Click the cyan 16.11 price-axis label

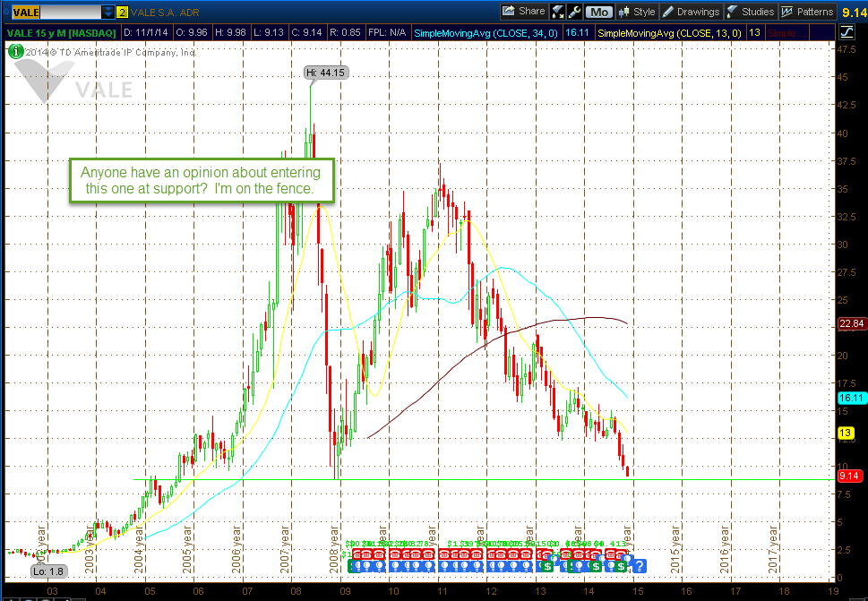[851, 398]
